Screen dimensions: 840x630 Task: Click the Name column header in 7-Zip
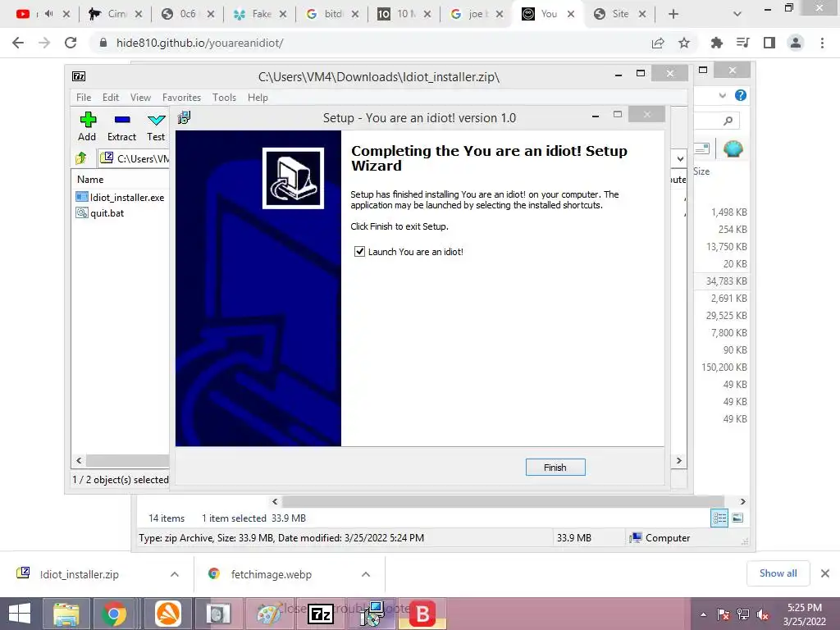(90, 180)
